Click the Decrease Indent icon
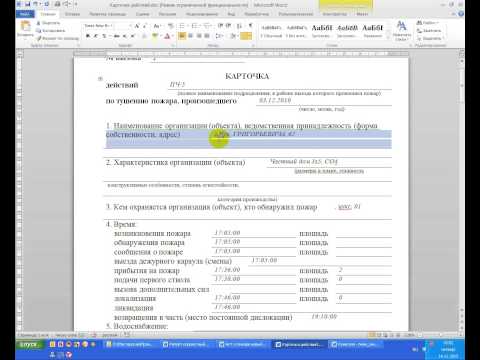The height and width of the screenshot is (360, 480). coord(220,26)
